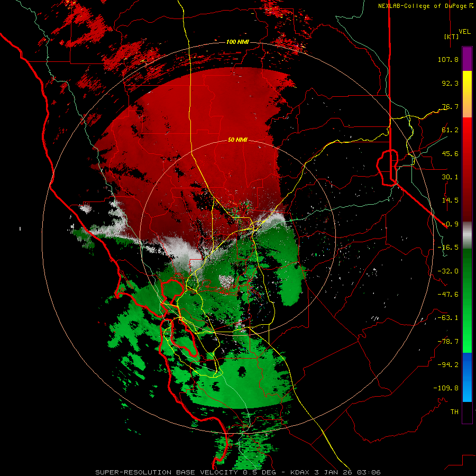Viewport: 476px width, 476px height.
Task: Click the -47.6 velocity scale value
Action: (x=448, y=295)
